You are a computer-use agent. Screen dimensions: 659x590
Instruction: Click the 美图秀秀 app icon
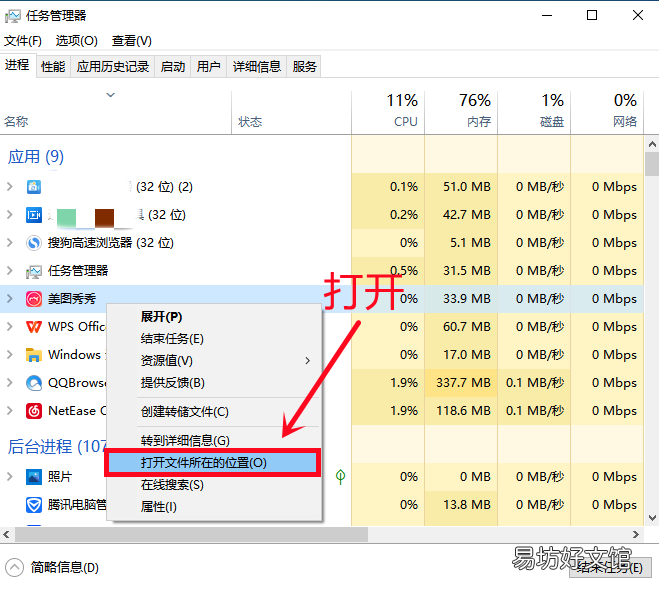click(x=34, y=299)
